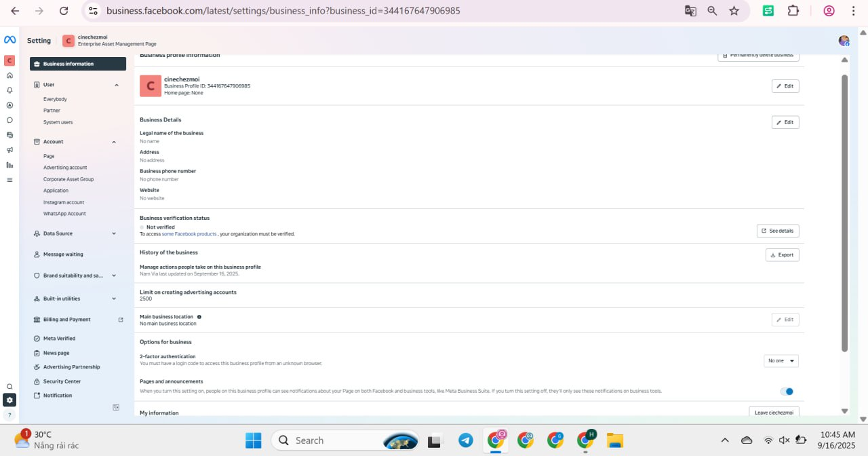Open the Chrome extensions puzzle icon
868x456 pixels.
tap(793, 11)
